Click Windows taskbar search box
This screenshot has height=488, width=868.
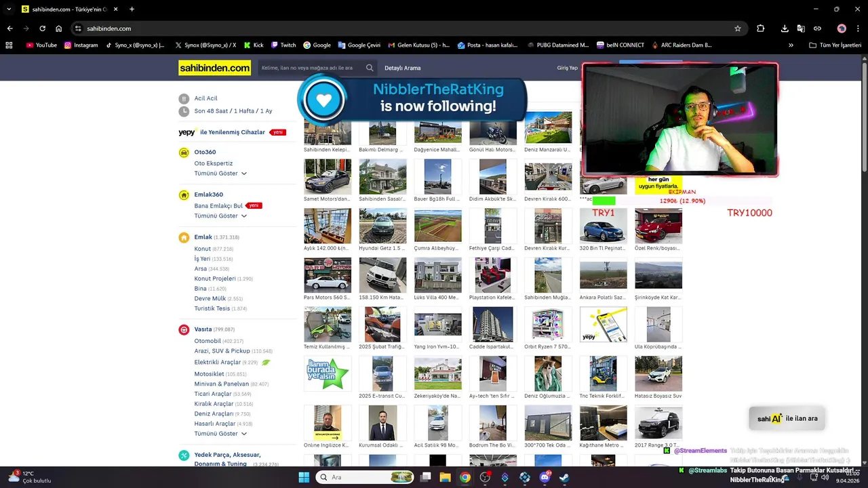(365, 477)
